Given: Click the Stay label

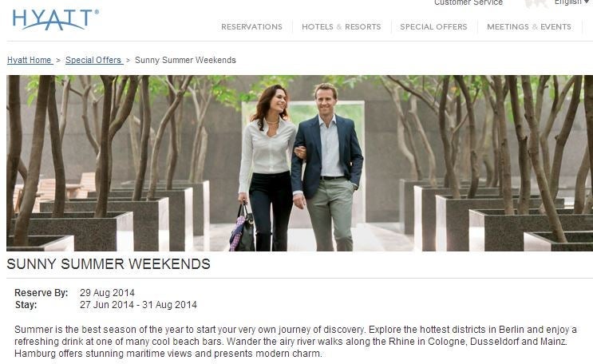Looking at the screenshot, I should click(x=26, y=305).
